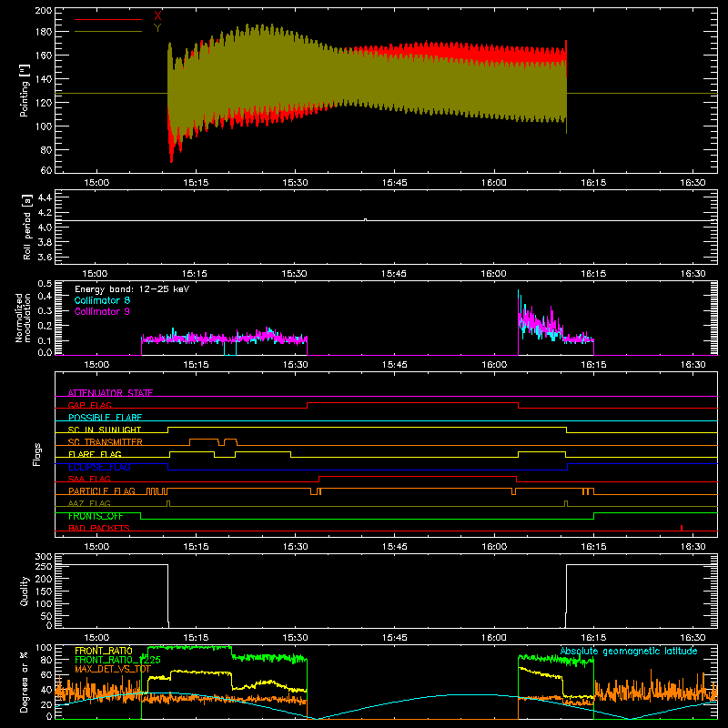Image resolution: width=728 pixels, height=728 pixels.
Task: Select the green FRONT_RATIO_1225 legend entry
Action: pos(117,660)
